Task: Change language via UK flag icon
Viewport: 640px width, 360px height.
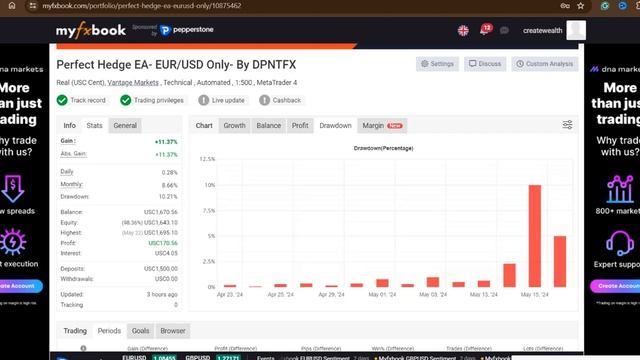Action: point(463,30)
